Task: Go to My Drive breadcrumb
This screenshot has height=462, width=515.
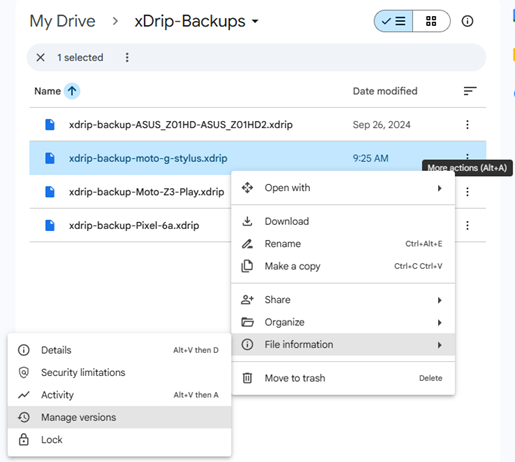Action: click(62, 21)
